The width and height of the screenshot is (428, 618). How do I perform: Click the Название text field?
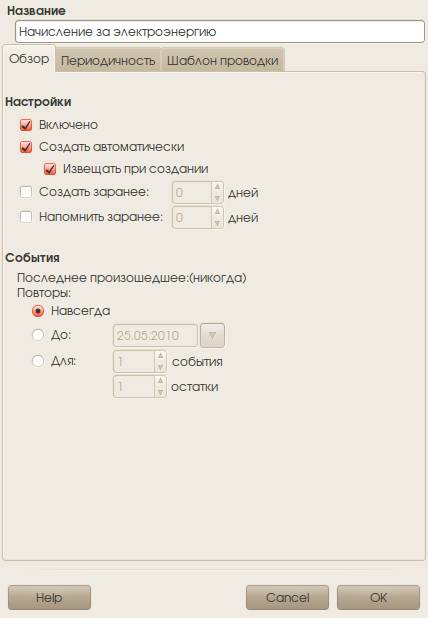220,32
